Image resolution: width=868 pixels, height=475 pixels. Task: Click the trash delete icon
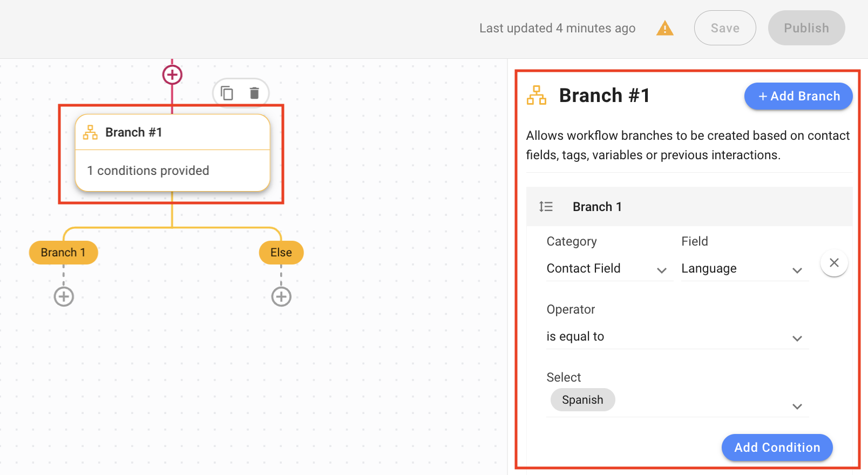click(x=254, y=93)
